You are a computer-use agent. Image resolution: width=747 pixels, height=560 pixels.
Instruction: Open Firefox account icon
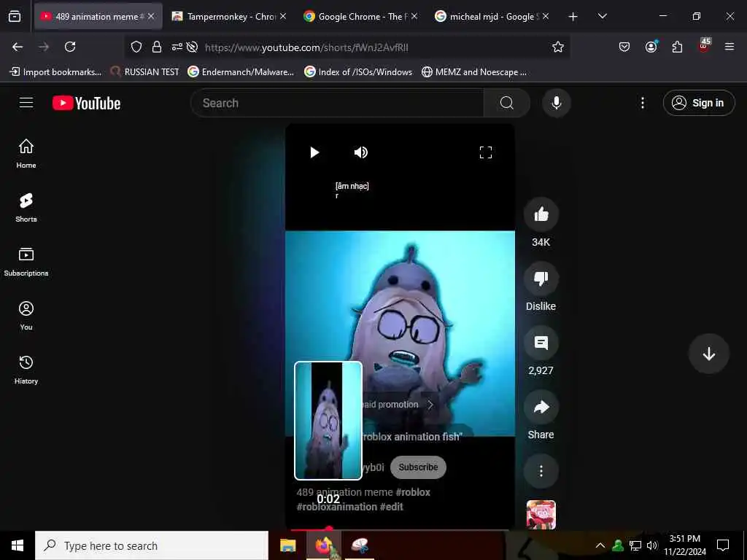[651, 47]
